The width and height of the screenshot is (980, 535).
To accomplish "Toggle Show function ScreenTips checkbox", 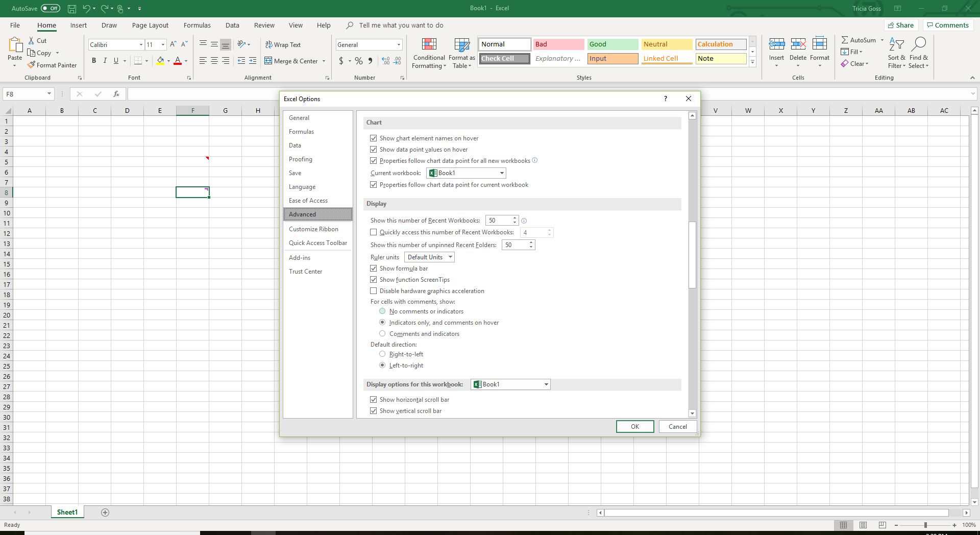I will (374, 280).
